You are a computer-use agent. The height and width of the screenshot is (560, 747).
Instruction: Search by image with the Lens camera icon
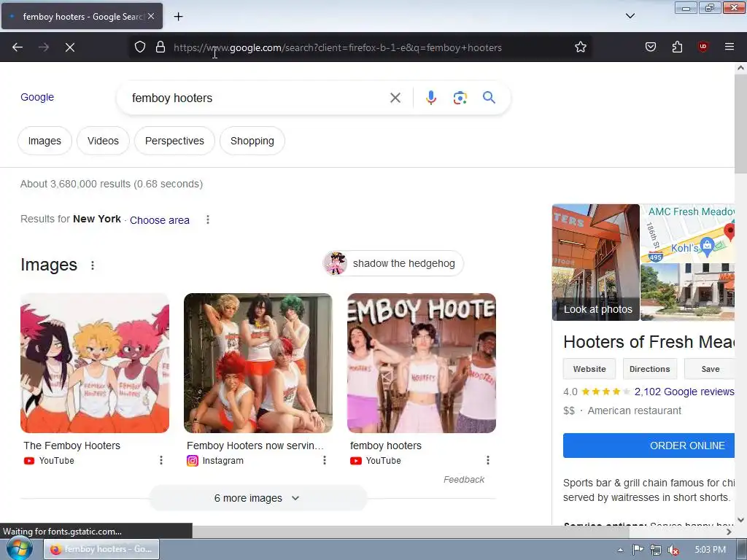click(x=460, y=98)
